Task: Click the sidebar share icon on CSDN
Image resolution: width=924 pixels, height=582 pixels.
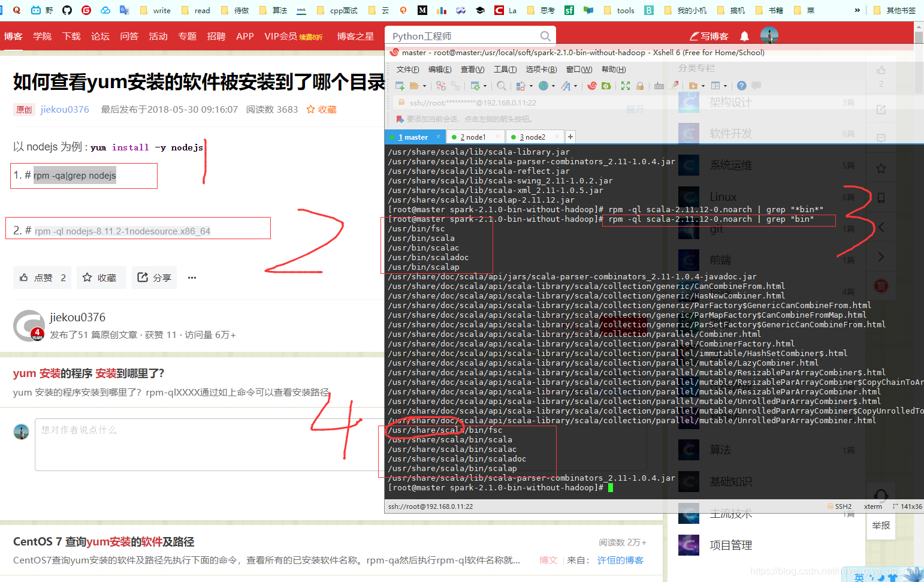Action: tap(881, 109)
